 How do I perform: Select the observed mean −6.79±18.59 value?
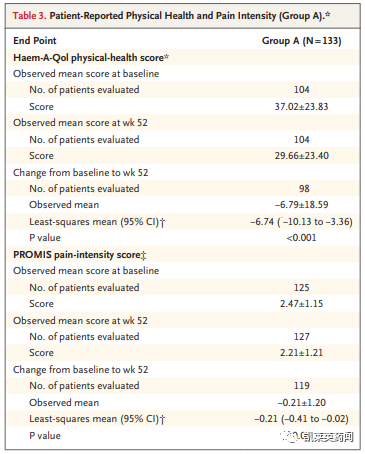(301, 205)
